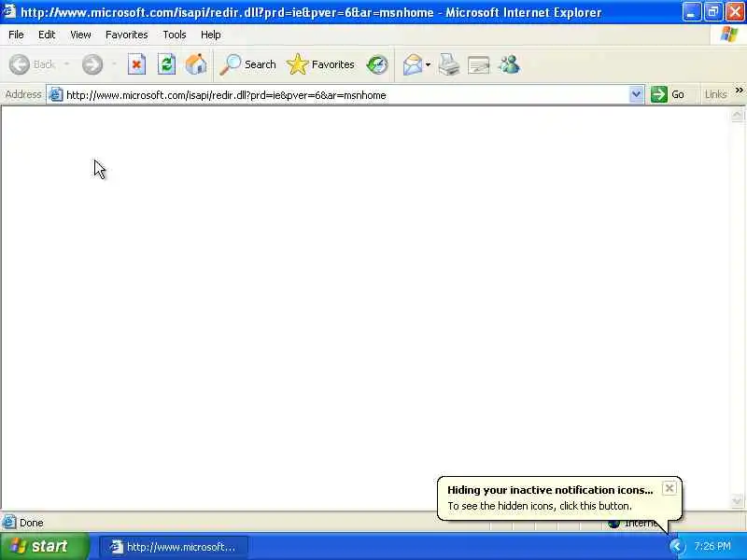
Task: Open the File menu
Action: pyautogui.click(x=16, y=35)
